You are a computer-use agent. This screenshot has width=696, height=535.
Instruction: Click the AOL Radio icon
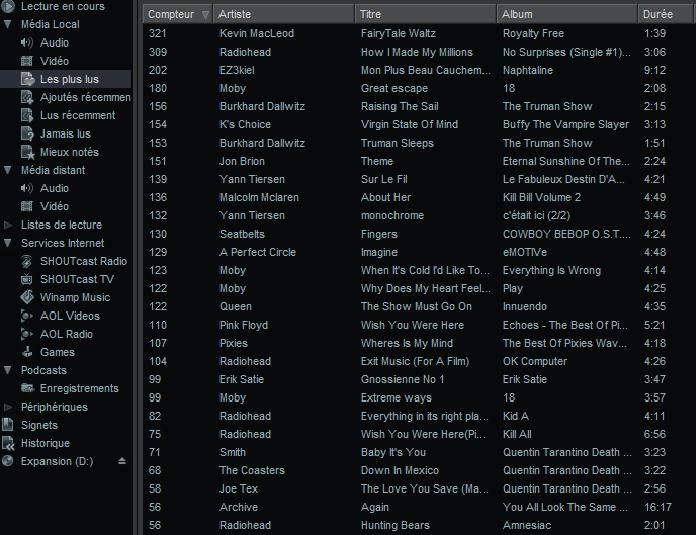click(x=27, y=334)
